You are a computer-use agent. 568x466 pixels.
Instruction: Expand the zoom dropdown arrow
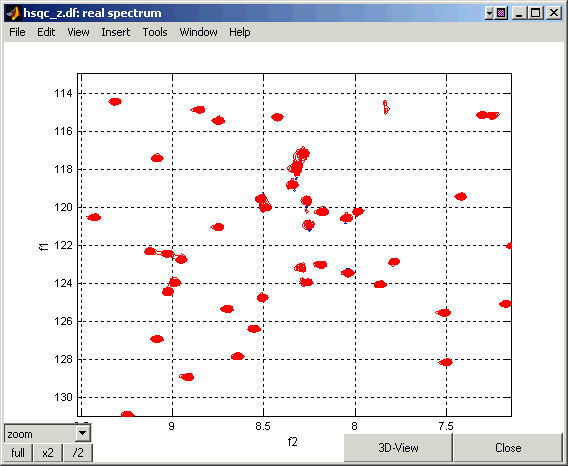(83, 433)
